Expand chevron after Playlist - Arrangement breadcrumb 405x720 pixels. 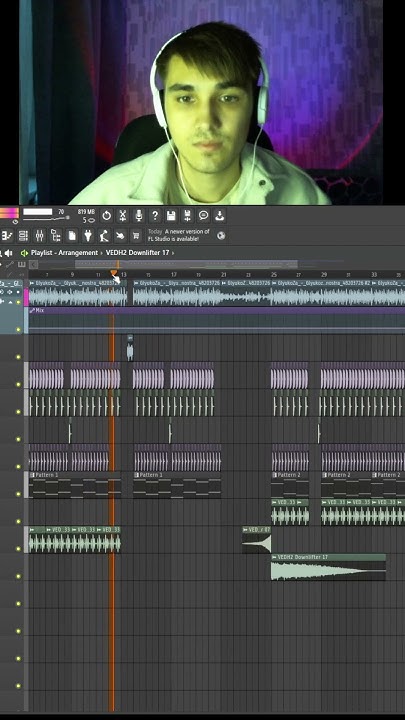pyautogui.click(x=101, y=253)
